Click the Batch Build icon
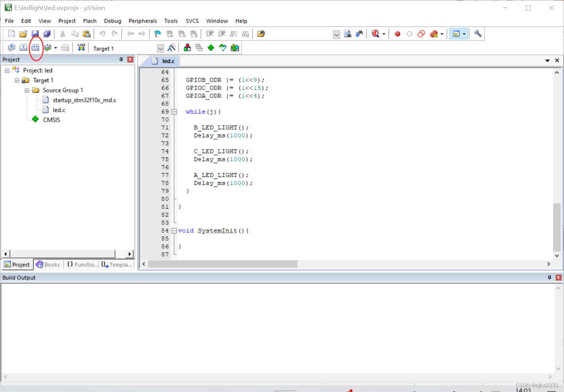This screenshot has height=392, width=564. tap(48, 48)
